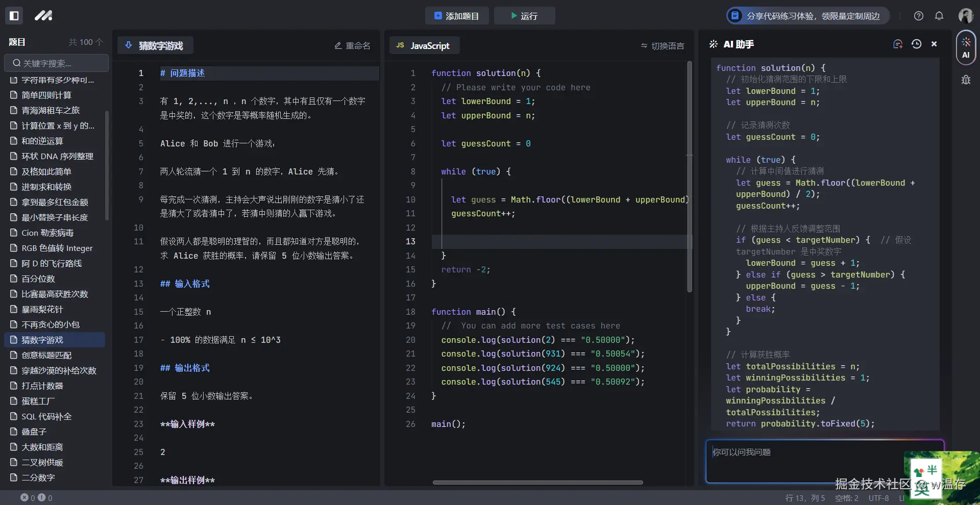Viewport: 980px width, 505px height.
Task: Click the rename pencil icon next to 猜数字游戏
Action: 338,45
